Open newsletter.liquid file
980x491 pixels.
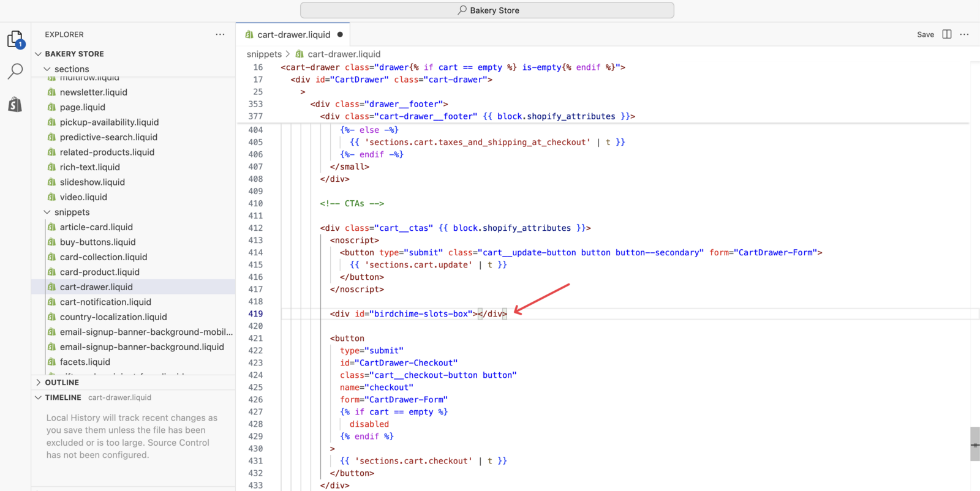pyautogui.click(x=94, y=92)
